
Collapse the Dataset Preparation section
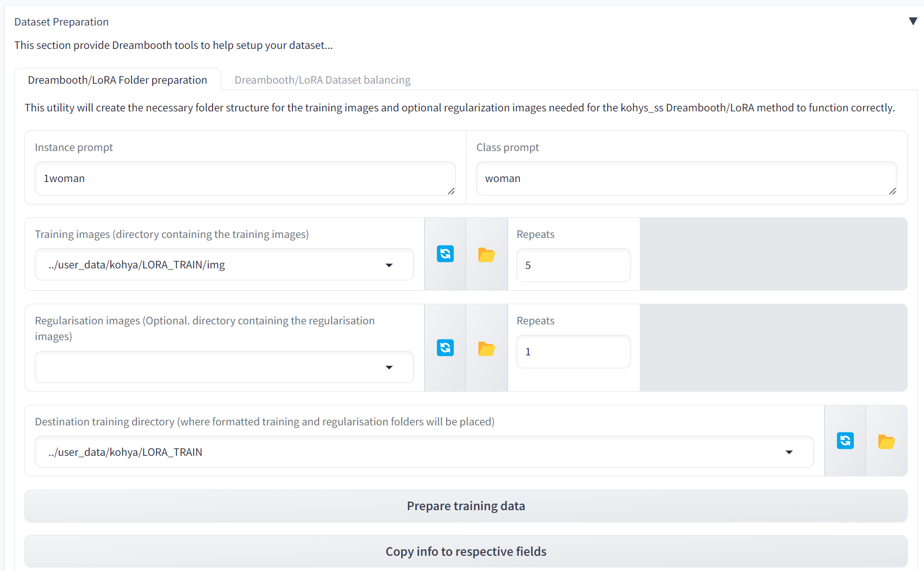tap(913, 21)
